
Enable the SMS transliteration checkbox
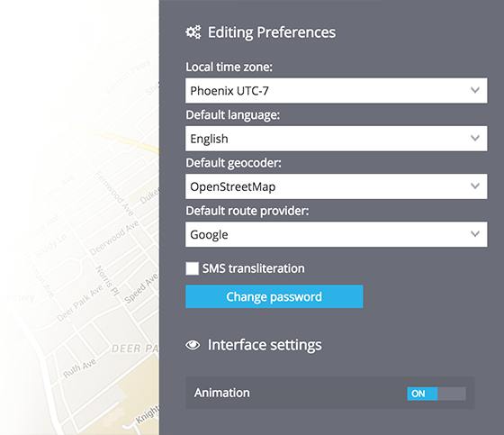(x=192, y=268)
